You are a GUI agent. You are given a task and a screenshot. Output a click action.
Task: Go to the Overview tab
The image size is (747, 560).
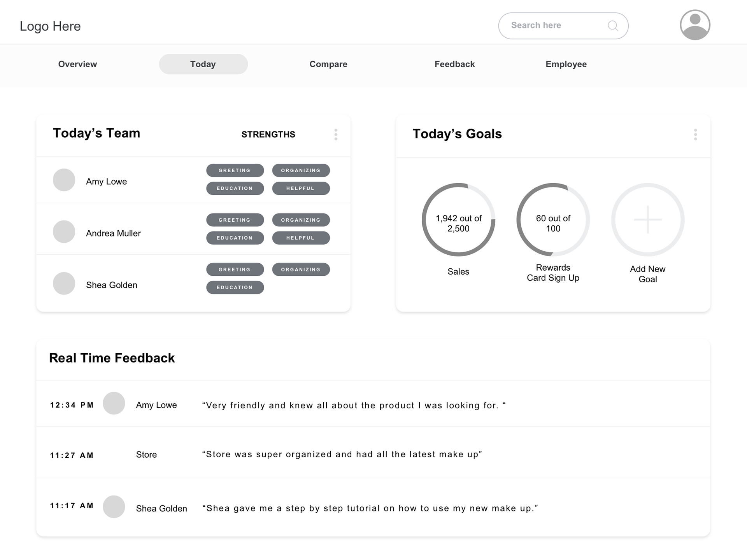[77, 64]
